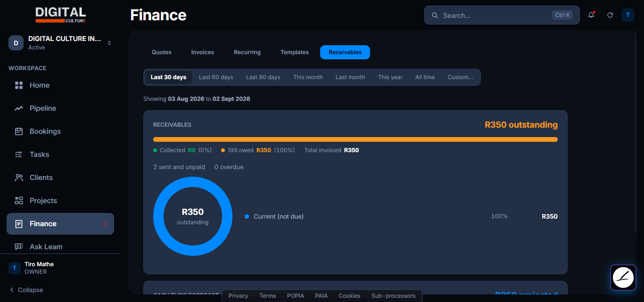
Task: Open the notifications bell icon
Action: click(x=591, y=15)
